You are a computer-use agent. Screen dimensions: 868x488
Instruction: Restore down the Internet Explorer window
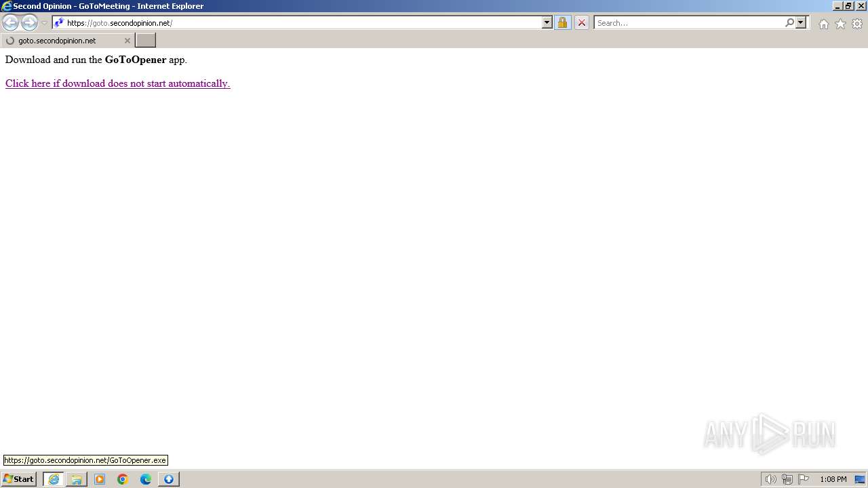[849, 6]
